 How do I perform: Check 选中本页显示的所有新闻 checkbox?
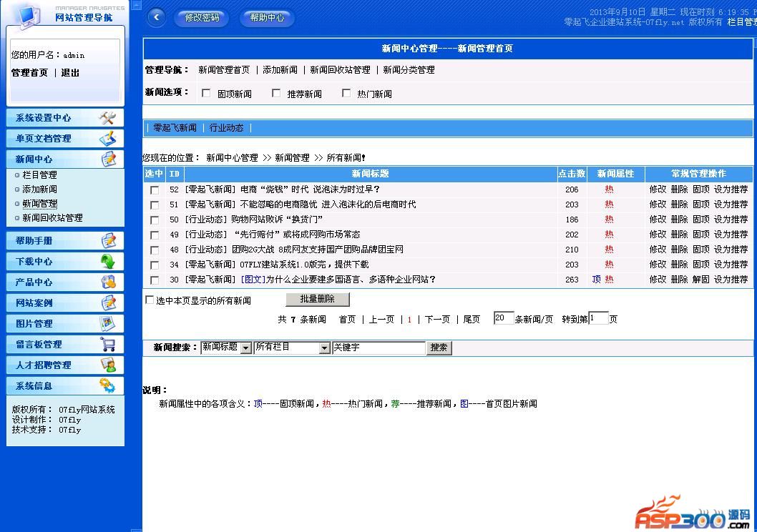(x=150, y=300)
